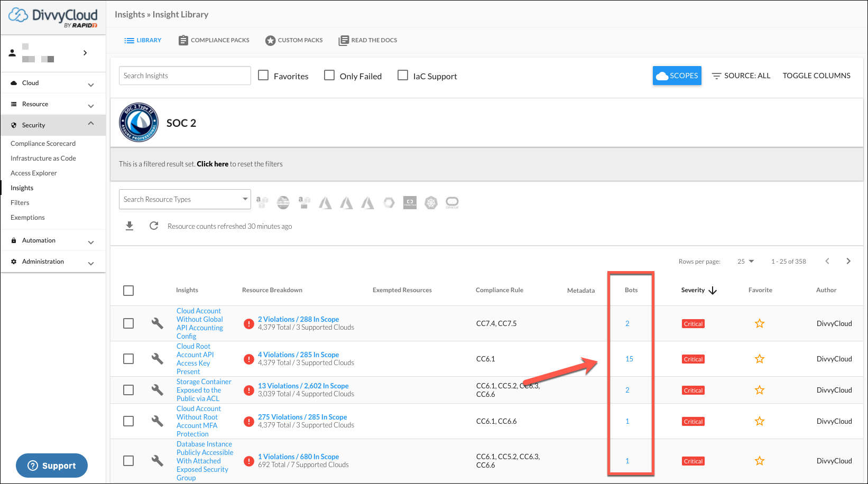This screenshot has height=484, width=868.
Task: Open Read the Docs
Action: coord(368,40)
